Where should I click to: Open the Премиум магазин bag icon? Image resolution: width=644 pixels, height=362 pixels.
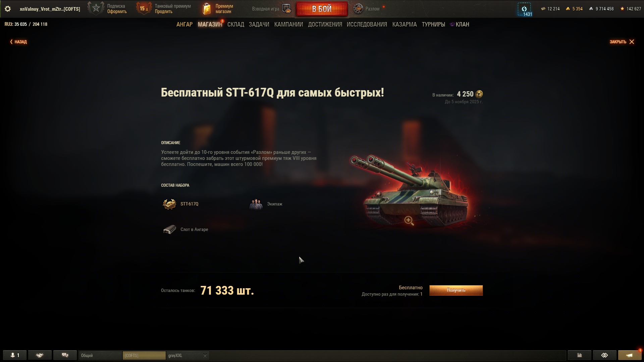point(207,9)
